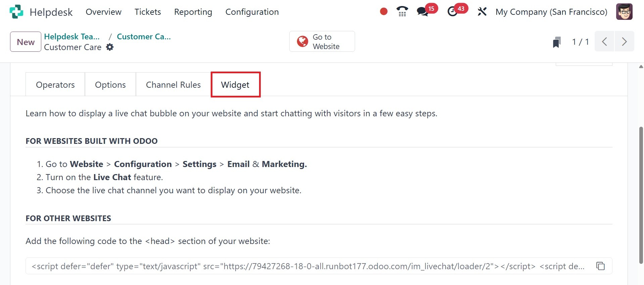Viewport: 644px width, 285px height.
Task: Click the New button
Action: point(26,42)
